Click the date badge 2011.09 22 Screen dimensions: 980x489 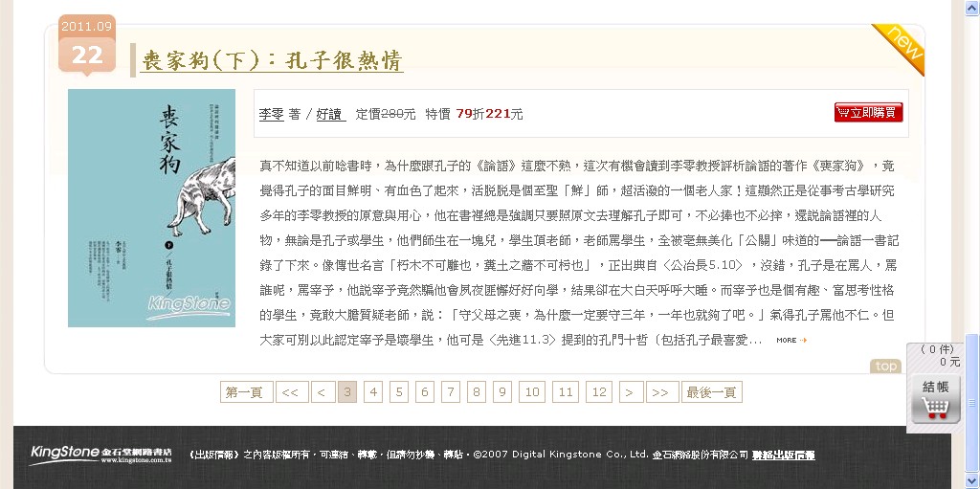87,45
